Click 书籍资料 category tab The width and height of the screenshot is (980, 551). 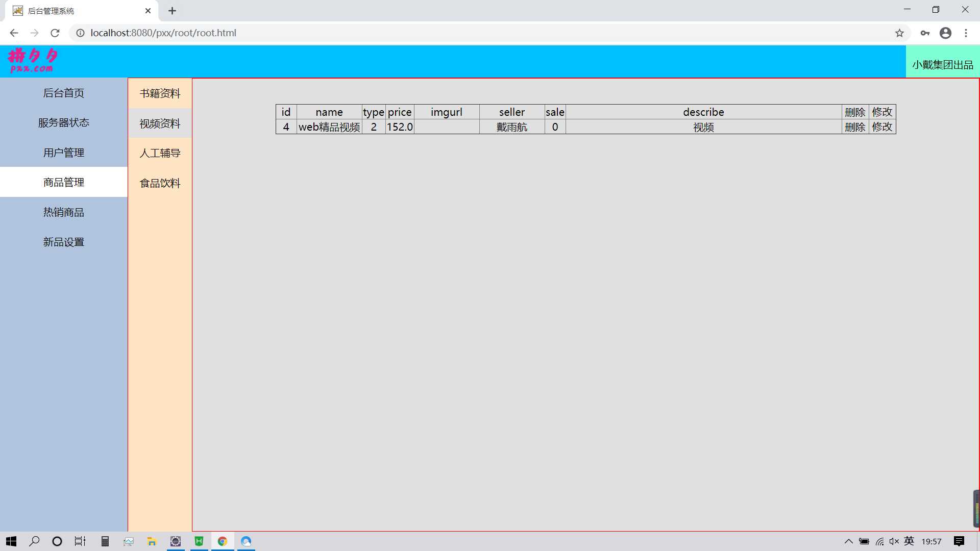click(160, 93)
